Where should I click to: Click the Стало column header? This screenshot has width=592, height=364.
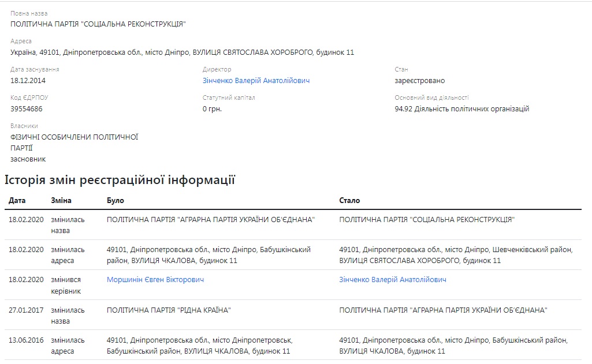[x=349, y=201]
